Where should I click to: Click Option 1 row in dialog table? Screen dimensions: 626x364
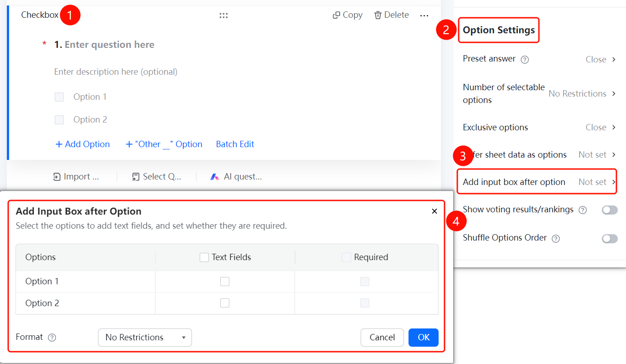[227, 282]
